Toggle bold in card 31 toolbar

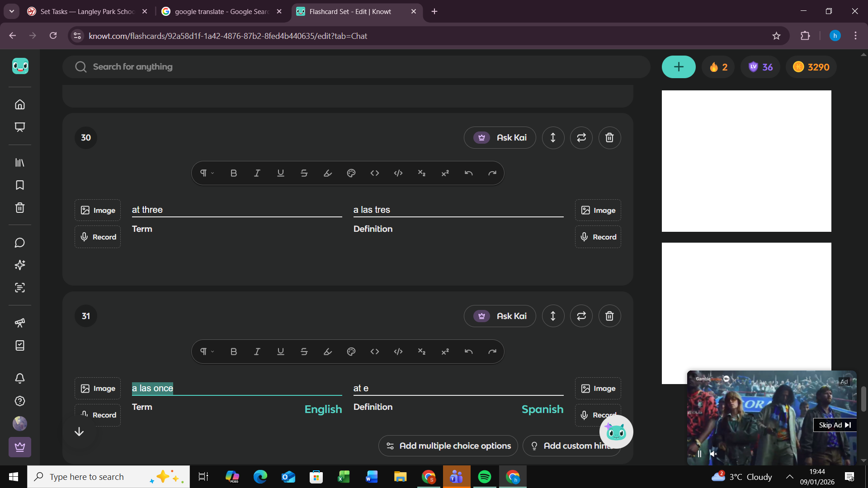(x=233, y=352)
